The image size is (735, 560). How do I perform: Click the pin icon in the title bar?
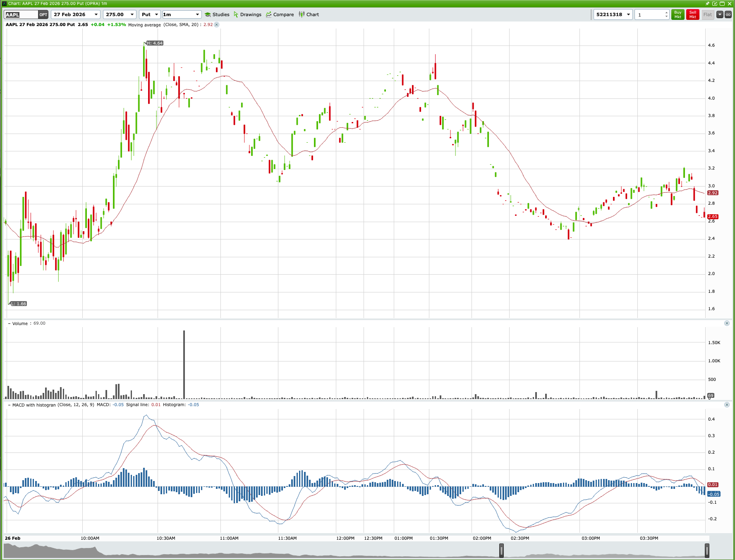(708, 4)
